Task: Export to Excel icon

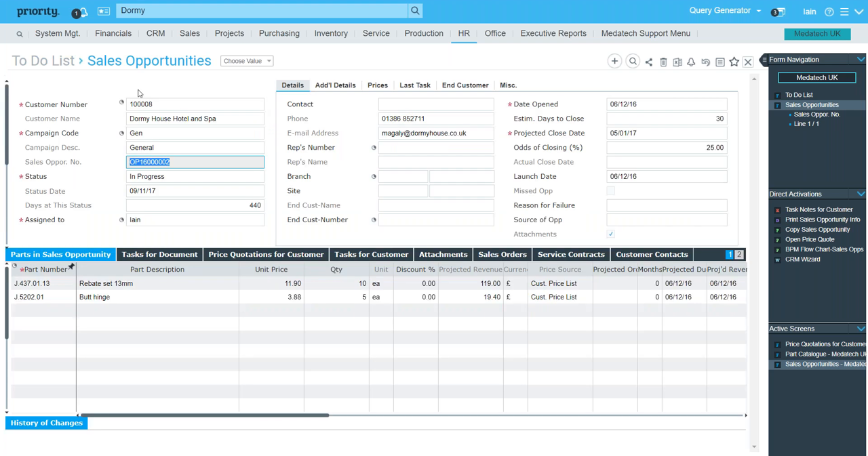Action: click(x=677, y=62)
